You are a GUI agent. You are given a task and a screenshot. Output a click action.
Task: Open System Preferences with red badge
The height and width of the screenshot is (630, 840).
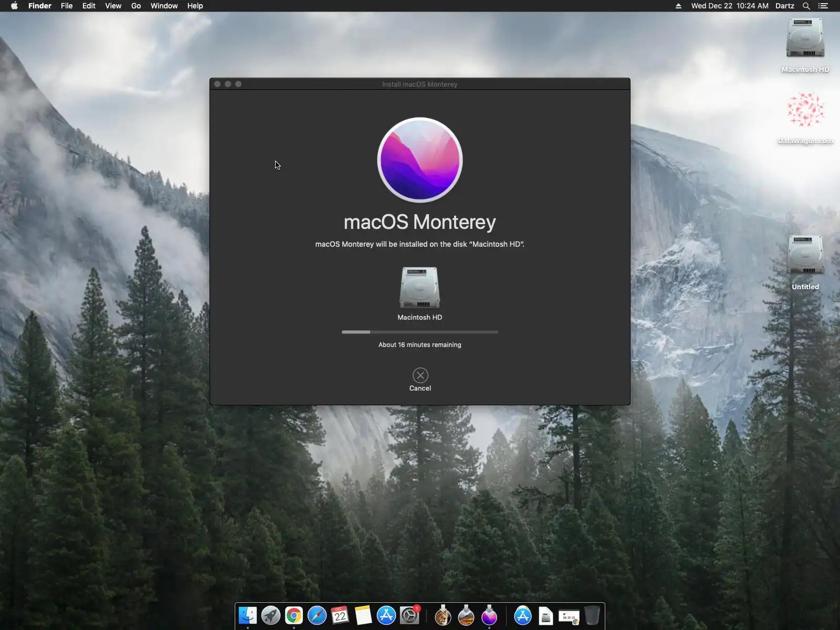(409, 615)
